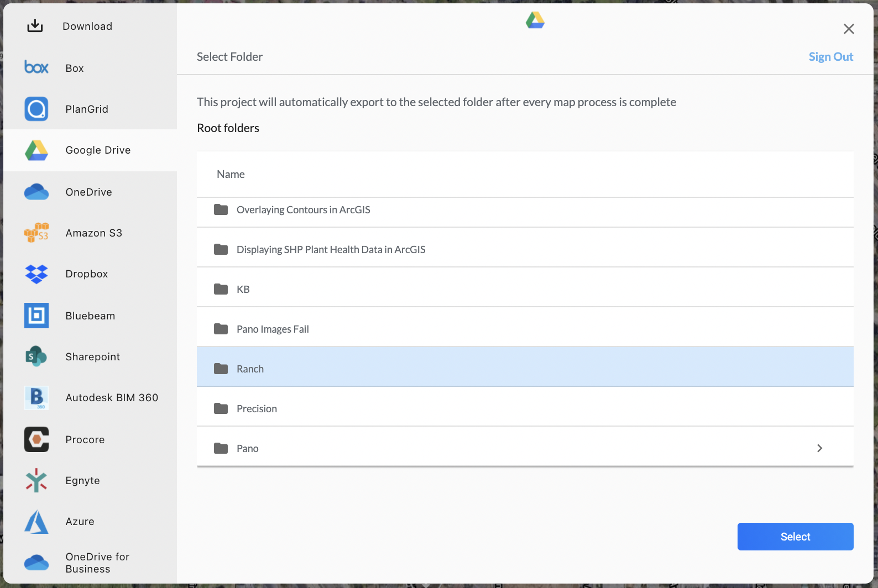Click the Dropbox logo icon
This screenshot has height=588, width=878.
click(36, 274)
